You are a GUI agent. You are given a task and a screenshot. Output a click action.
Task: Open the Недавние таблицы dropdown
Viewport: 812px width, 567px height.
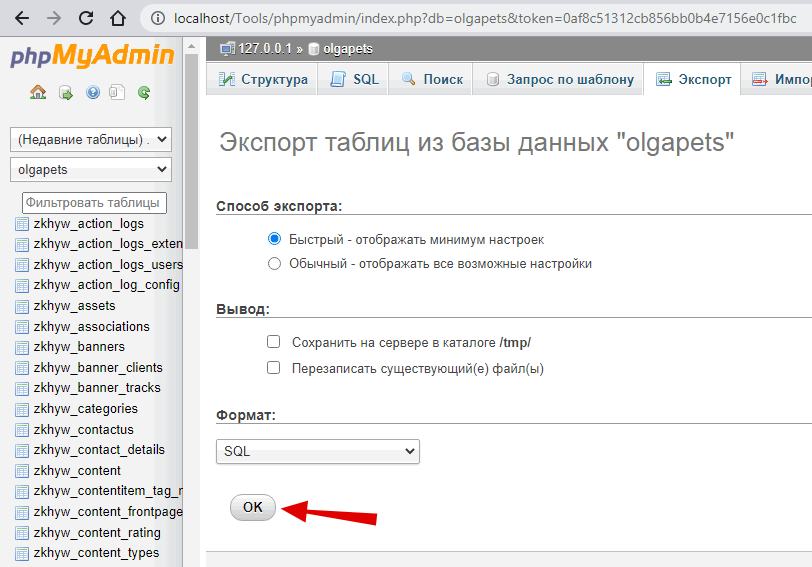click(91, 140)
